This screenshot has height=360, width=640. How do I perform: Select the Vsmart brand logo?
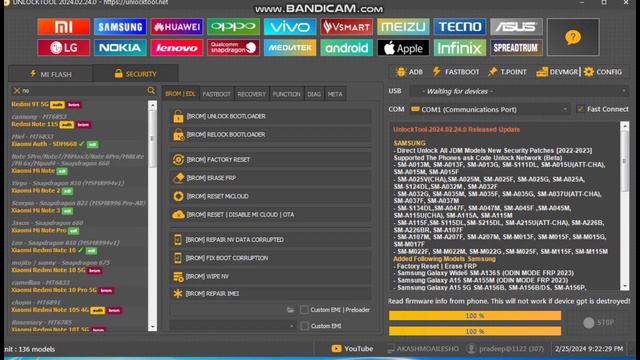coord(347,27)
